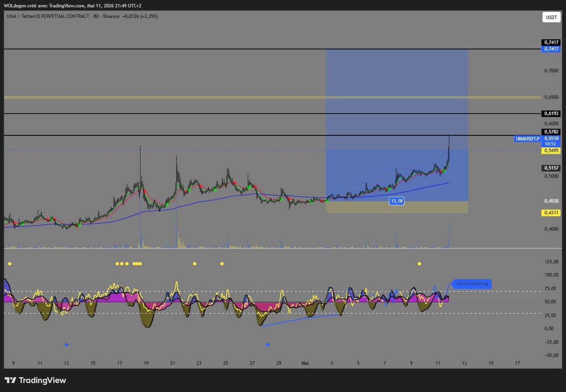This screenshot has height=392, width=566.
Task: Click date 7 on the time axis
Action: 385,363
